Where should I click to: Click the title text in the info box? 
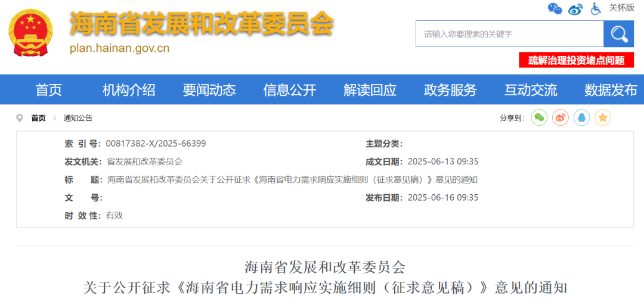[292, 180]
